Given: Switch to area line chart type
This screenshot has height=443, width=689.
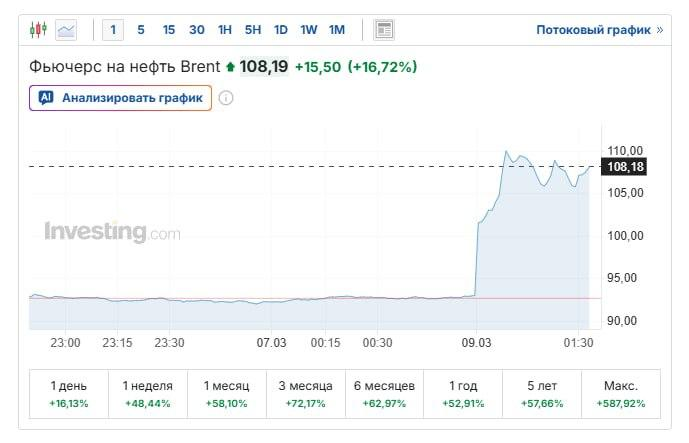Looking at the screenshot, I should click(67, 30).
